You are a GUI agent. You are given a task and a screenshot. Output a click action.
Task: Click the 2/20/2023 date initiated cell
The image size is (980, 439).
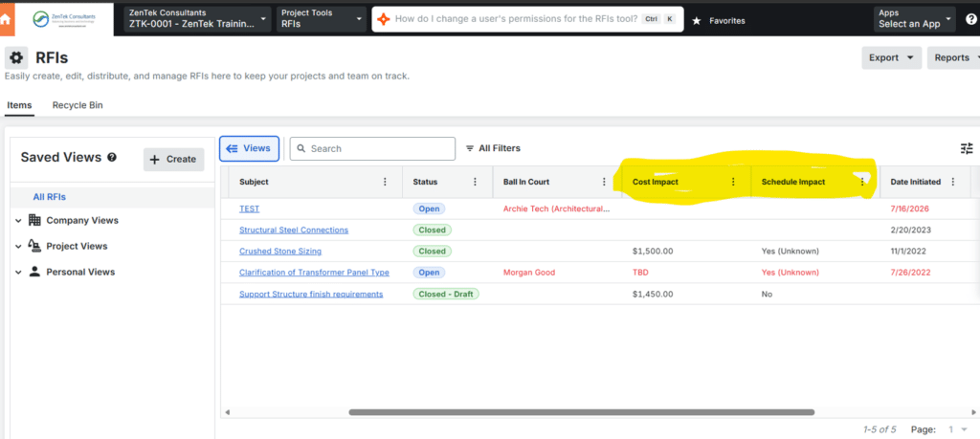[911, 230]
